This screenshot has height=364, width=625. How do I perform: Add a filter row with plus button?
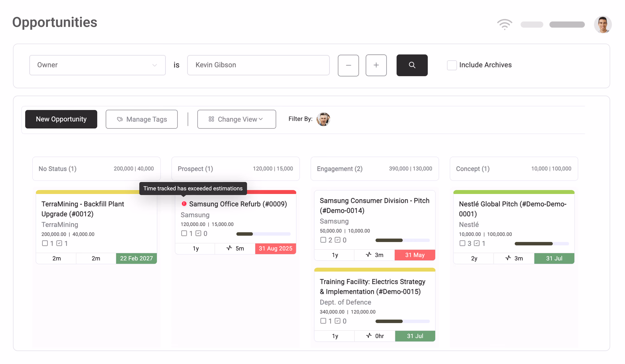pyautogui.click(x=376, y=65)
